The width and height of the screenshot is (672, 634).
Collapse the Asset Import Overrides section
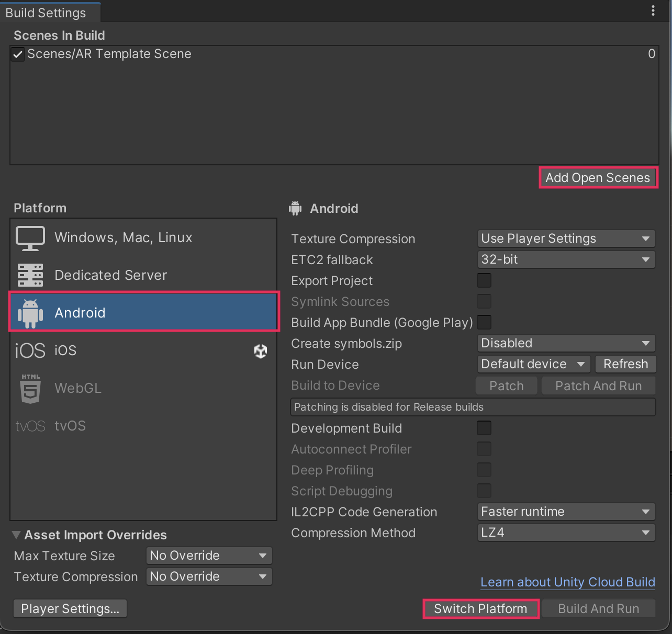click(16, 535)
